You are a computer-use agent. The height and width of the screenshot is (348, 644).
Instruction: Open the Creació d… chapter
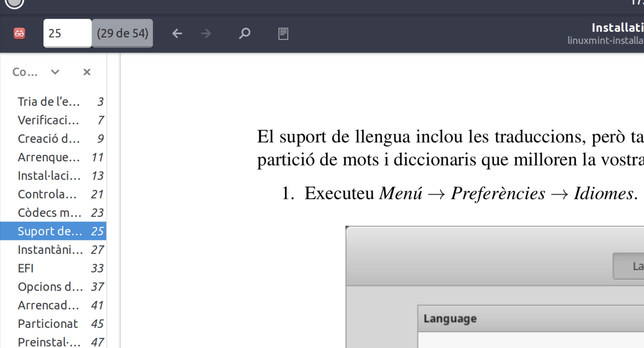tap(53, 138)
